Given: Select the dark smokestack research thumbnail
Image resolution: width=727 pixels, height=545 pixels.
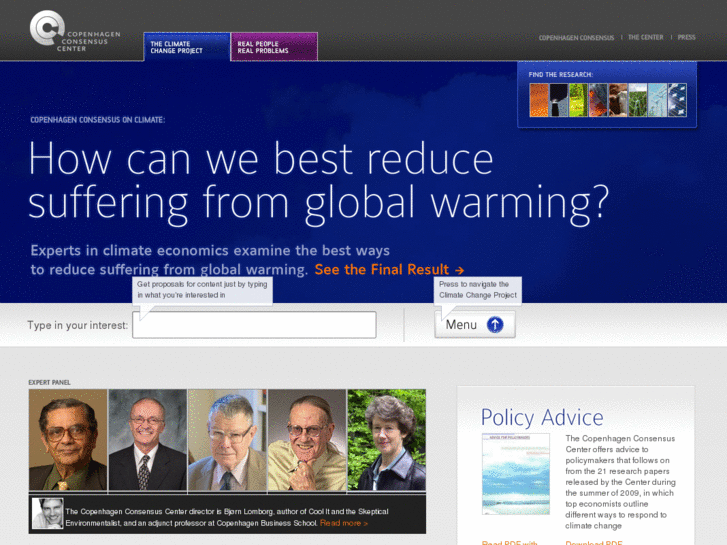Looking at the screenshot, I should (x=559, y=100).
